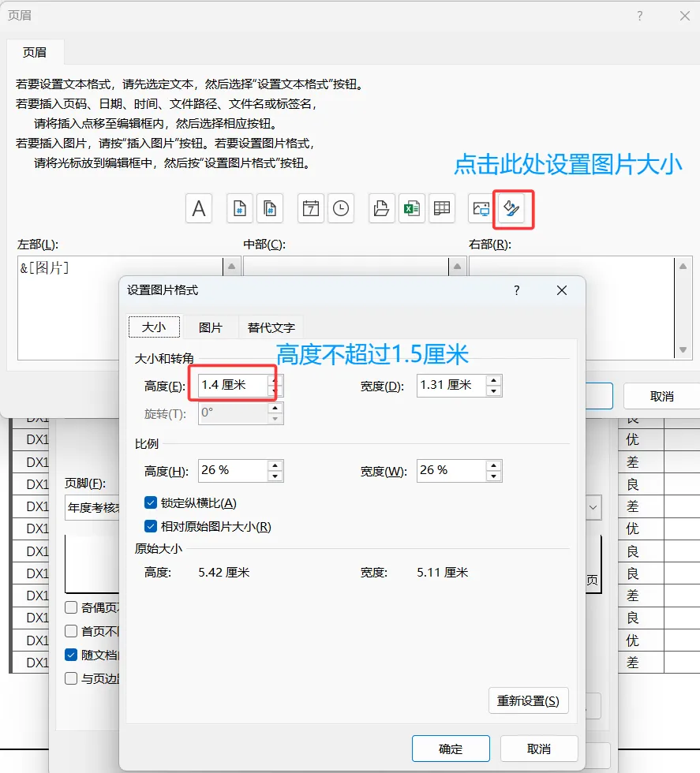Click help question mark in 设置图片格式 dialog

click(x=516, y=290)
